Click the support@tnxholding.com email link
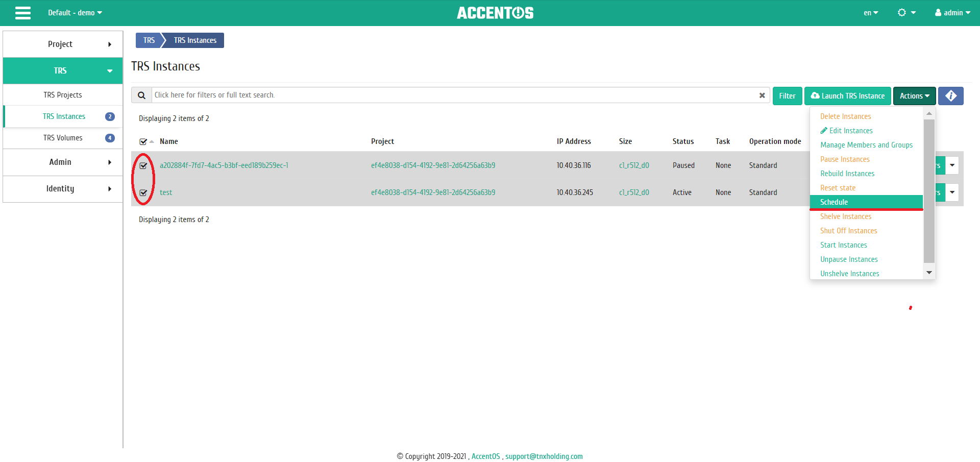This screenshot has height=462, width=980. tap(544, 456)
